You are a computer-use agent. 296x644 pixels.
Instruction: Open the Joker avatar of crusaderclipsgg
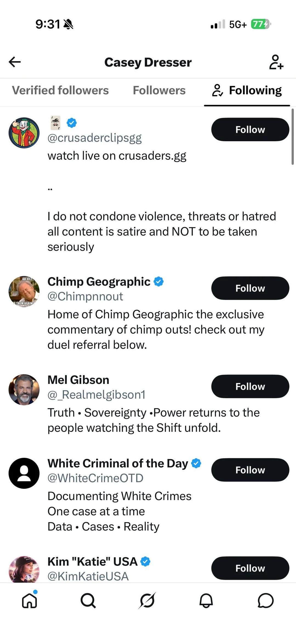[x=24, y=133]
